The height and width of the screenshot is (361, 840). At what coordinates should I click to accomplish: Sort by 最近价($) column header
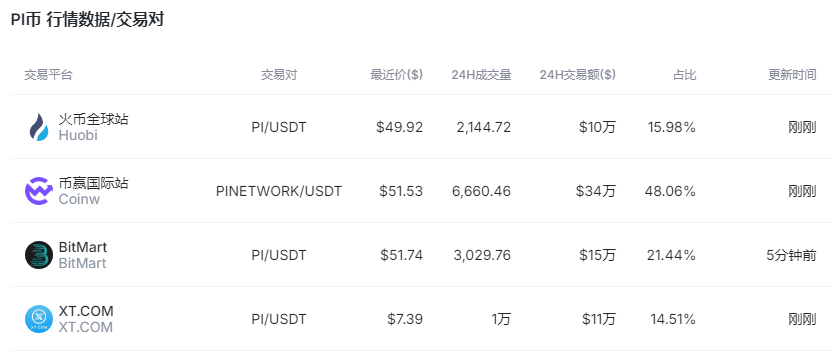pyautogui.click(x=396, y=74)
